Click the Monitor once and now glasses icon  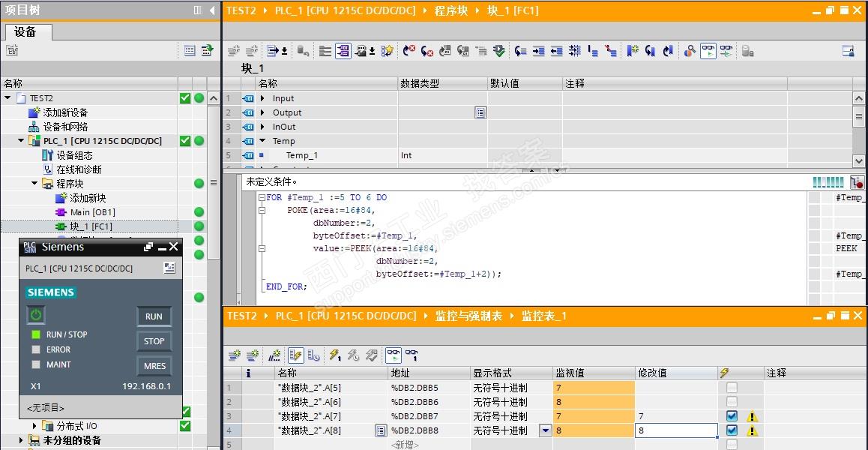tap(412, 355)
